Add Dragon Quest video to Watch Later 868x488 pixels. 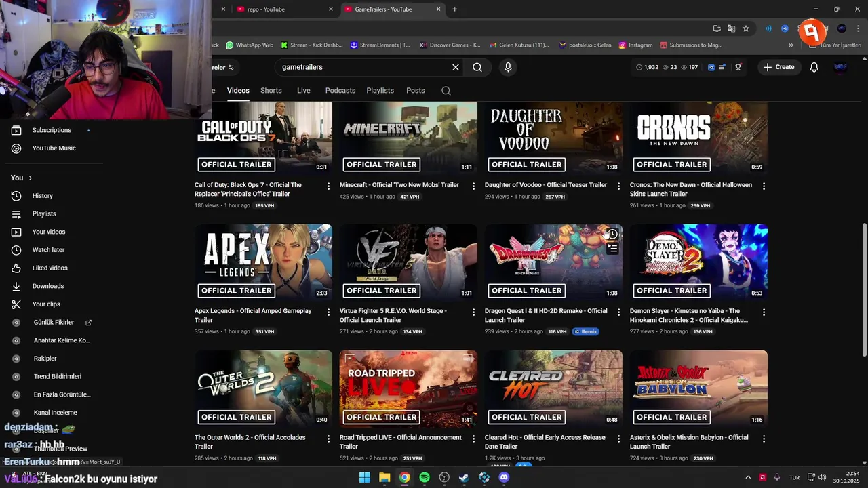pos(612,234)
